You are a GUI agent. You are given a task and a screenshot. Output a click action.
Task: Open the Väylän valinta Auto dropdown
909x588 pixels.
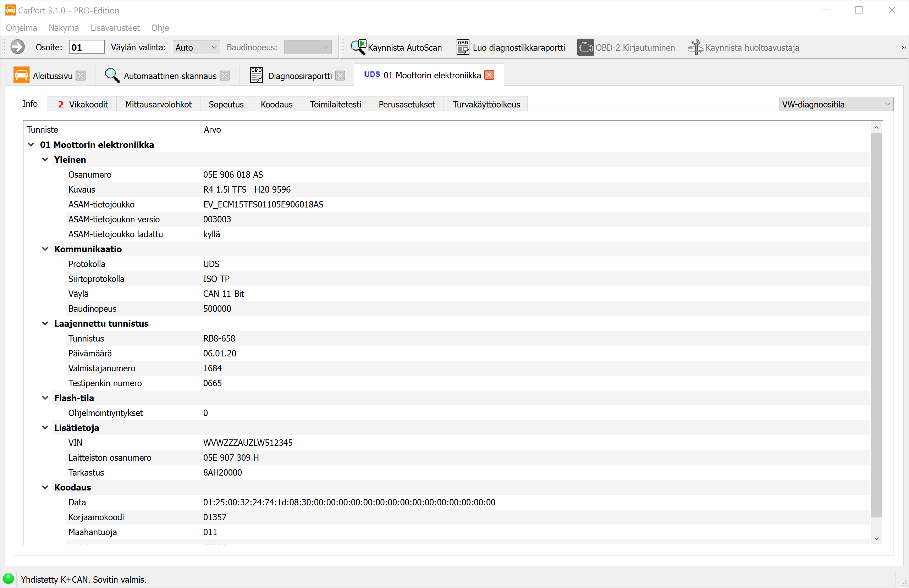[x=196, y=48]
